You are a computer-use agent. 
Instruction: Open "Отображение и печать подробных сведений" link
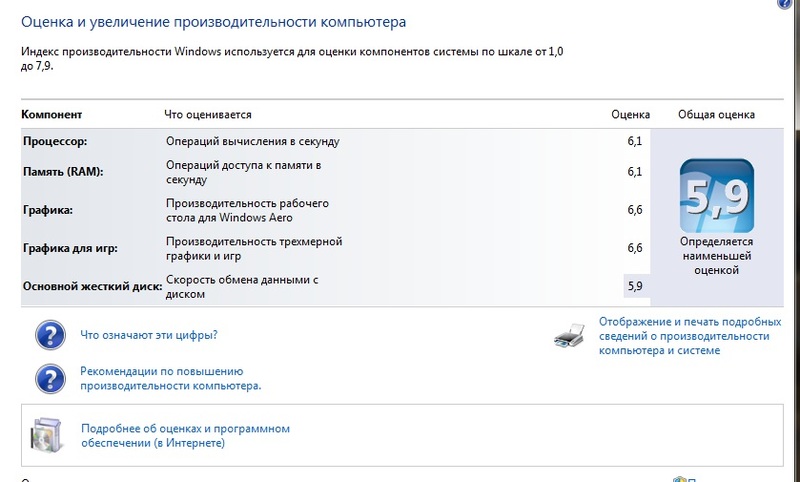[689, 336]
